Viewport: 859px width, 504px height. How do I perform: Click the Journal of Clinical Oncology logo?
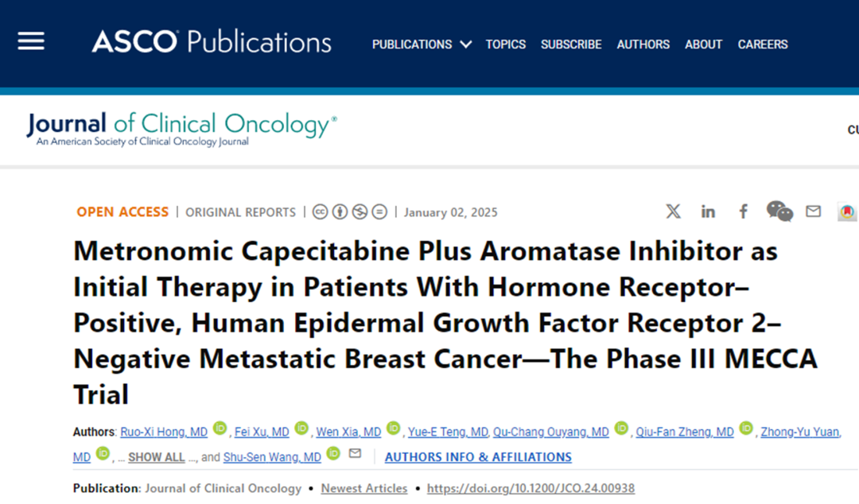[181, 129]
